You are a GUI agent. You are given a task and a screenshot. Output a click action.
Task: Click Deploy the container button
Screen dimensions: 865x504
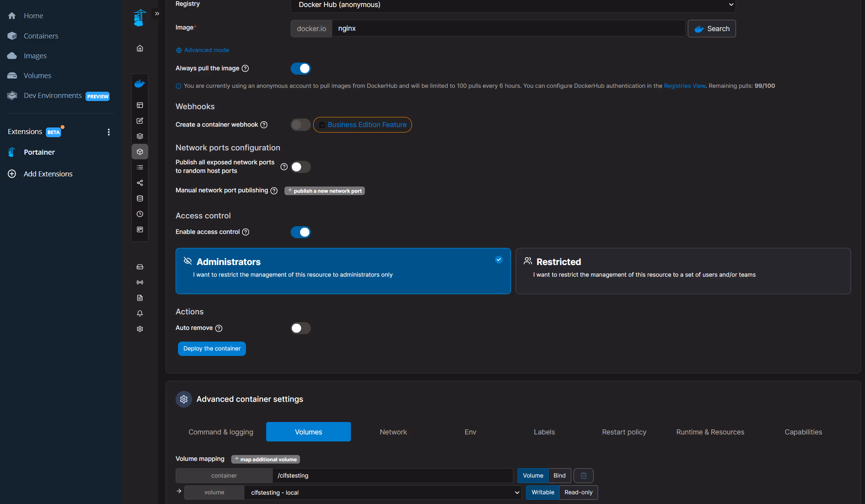point(212,349)
